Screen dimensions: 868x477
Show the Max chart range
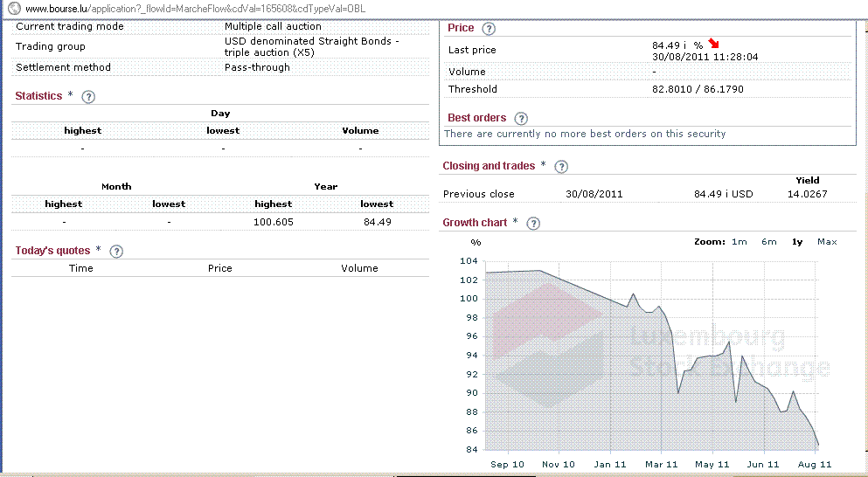(x=827, y=242)
